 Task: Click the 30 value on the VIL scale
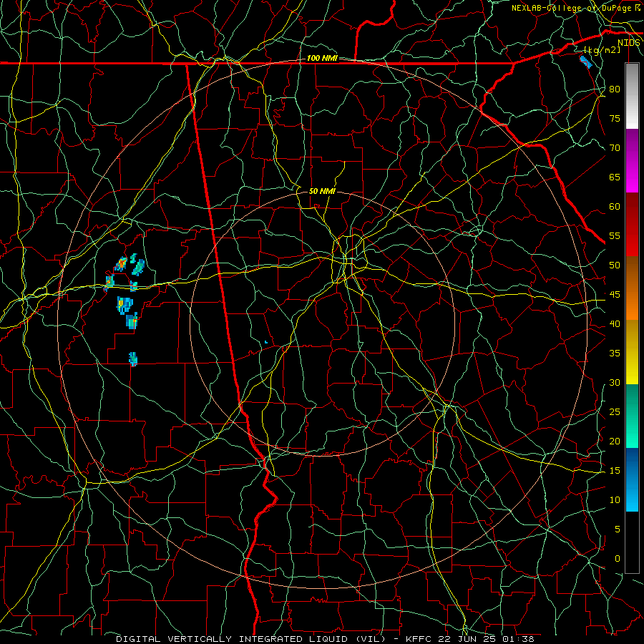615,383
